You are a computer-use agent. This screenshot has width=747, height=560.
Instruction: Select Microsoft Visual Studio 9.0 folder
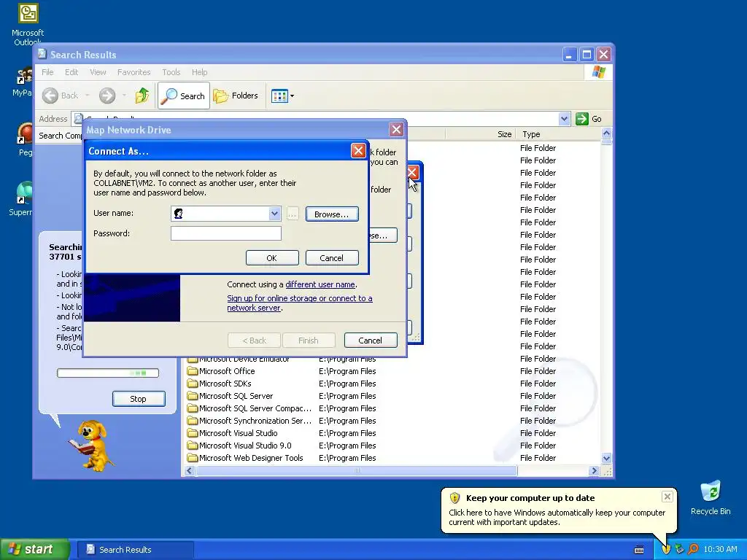245,446
